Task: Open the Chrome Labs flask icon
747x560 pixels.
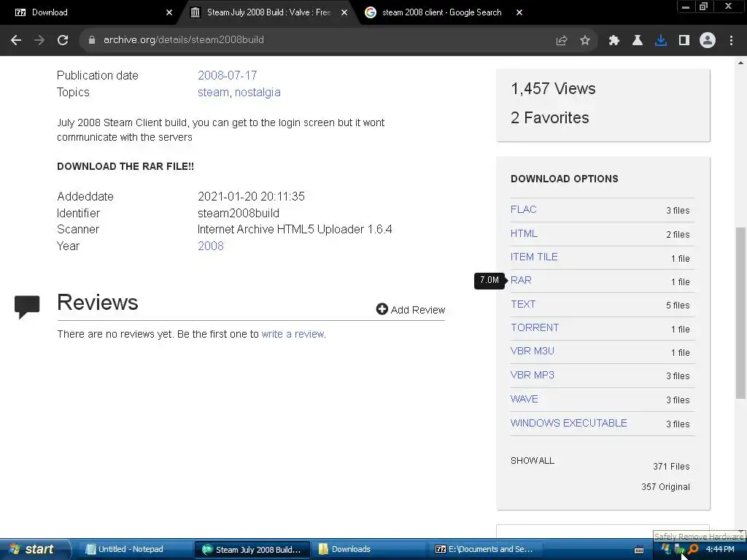Action: (637, 41)
